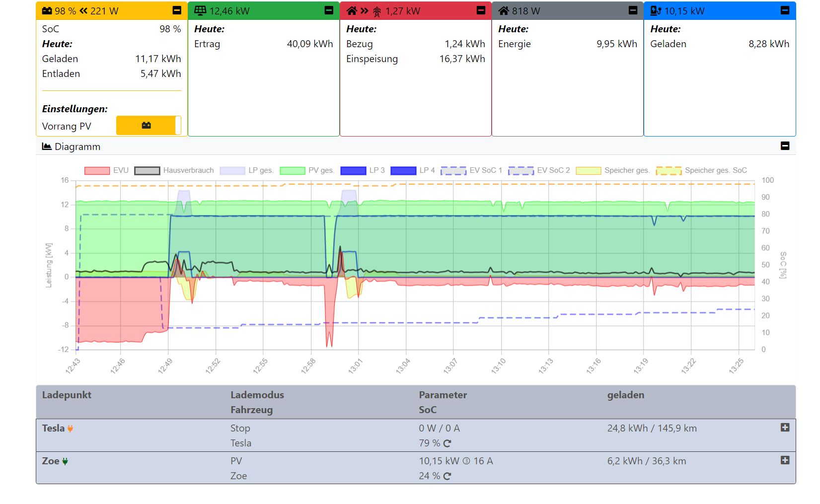Expand the Zoe charge point details
The width and height of the screenshot is (820, 504).
click(785, 460)
